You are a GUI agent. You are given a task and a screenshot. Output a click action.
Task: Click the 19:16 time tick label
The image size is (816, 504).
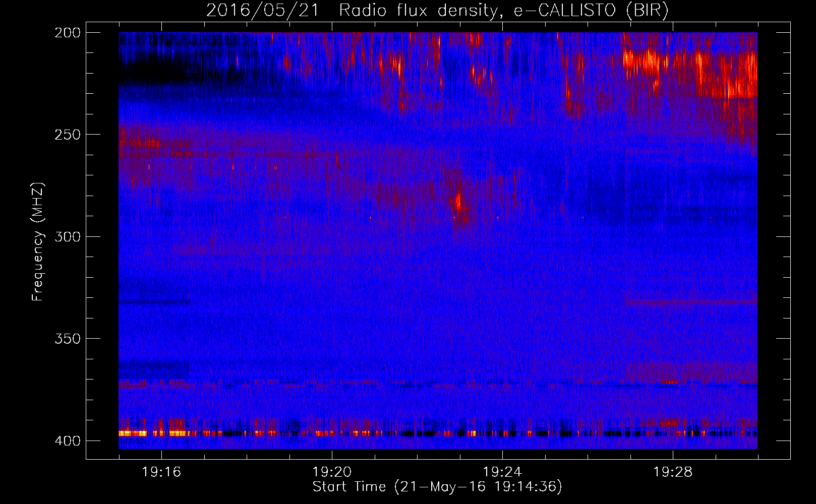(x=161, y=472)
